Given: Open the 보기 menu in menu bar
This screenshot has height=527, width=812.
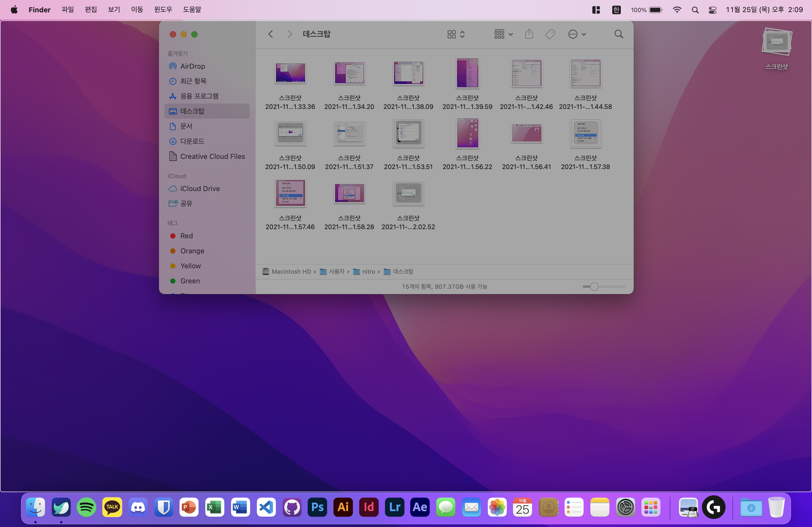Looking at the screenshot, I should (114, 10).
